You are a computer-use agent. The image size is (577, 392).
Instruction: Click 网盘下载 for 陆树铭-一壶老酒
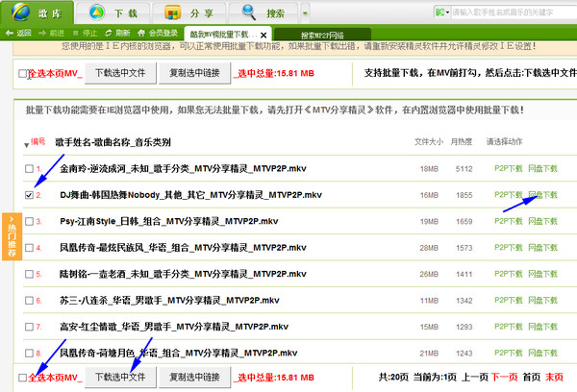pyautogui.click(x=542, y=274)
